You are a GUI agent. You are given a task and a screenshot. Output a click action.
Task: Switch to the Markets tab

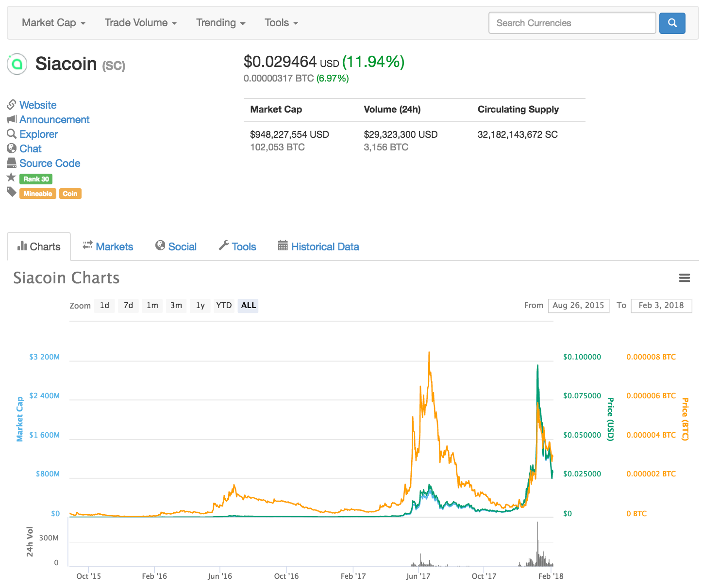point(108,246)
